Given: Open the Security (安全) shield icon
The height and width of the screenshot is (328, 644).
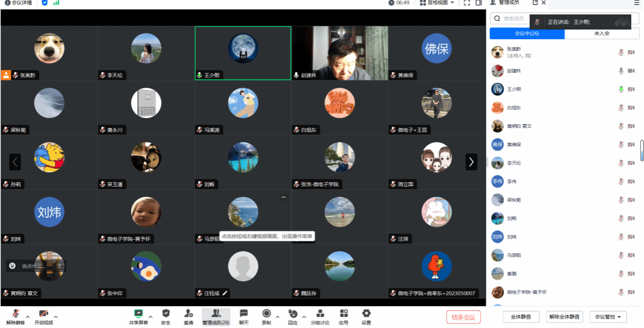Looking at the screenshot, I should [165, 316].
